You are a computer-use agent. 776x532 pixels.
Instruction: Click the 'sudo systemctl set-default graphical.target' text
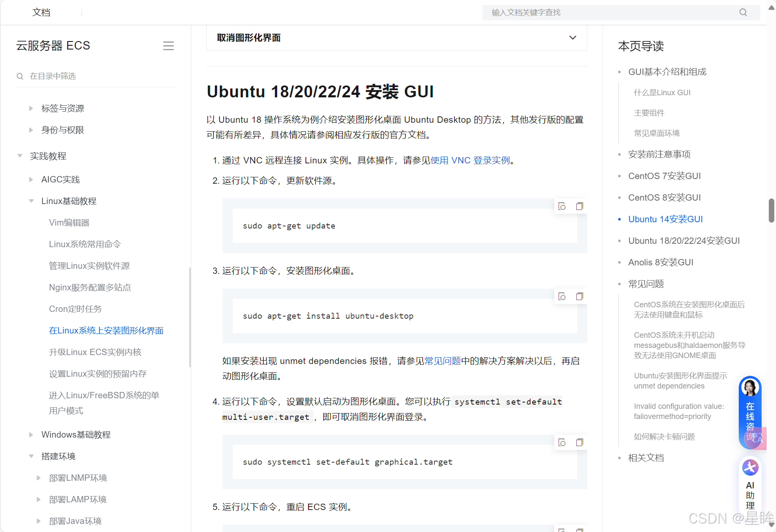click(347, 462)
